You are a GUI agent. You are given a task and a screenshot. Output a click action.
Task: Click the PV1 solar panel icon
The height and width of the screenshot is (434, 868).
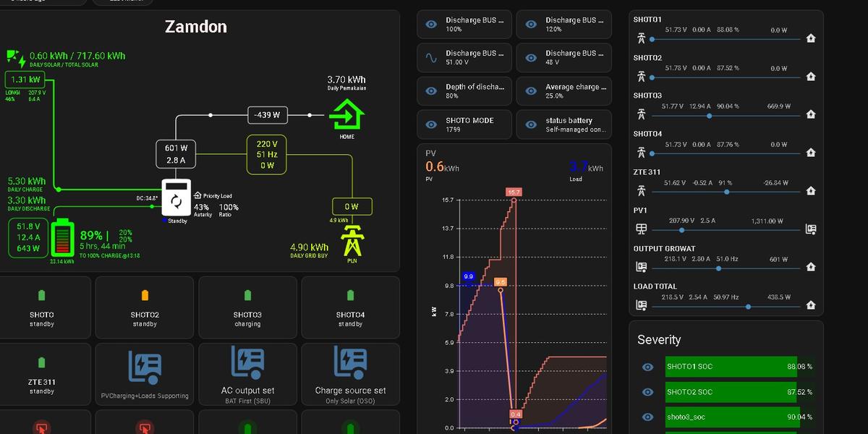[x=641, y=229]
